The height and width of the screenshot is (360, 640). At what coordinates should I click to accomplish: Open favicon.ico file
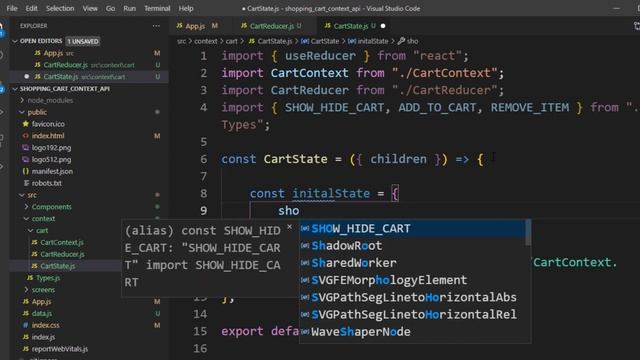tap(48, 124)
